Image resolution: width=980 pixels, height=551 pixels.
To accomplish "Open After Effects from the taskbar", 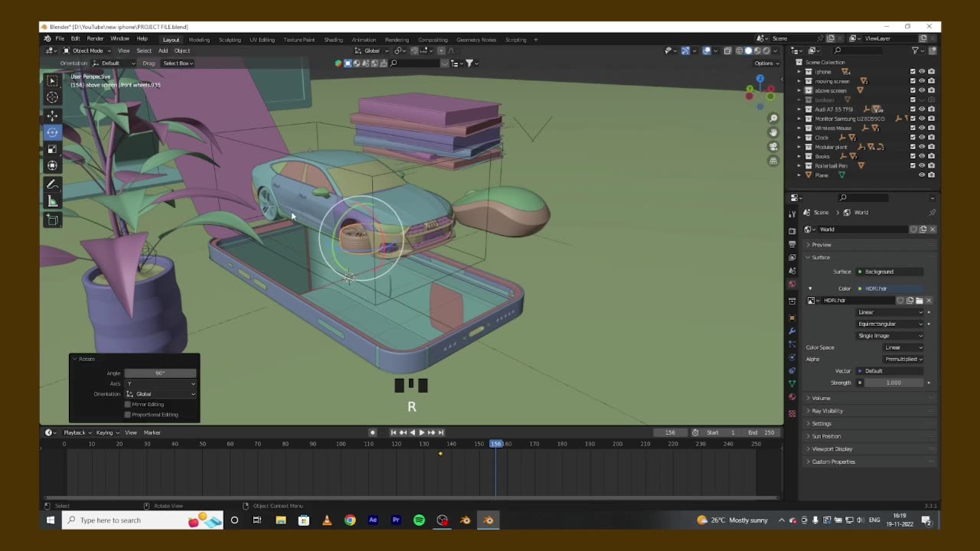I will point(373,520).
